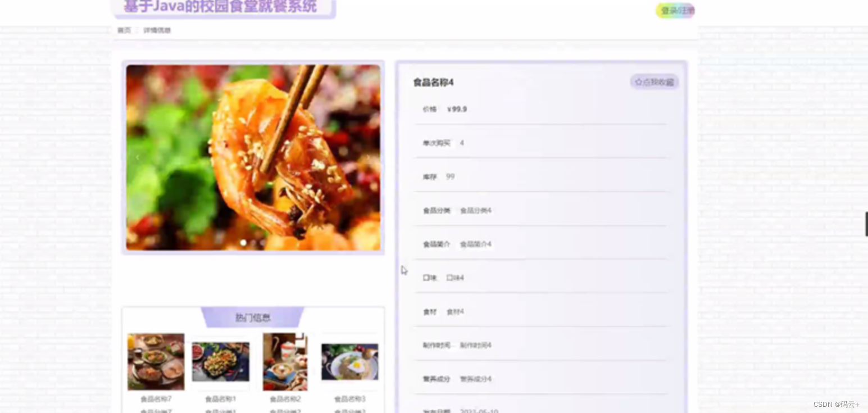Viewport: 868px width, 413px height.
Task: Click the 食品名称4 title
Action: click(433, 83)
